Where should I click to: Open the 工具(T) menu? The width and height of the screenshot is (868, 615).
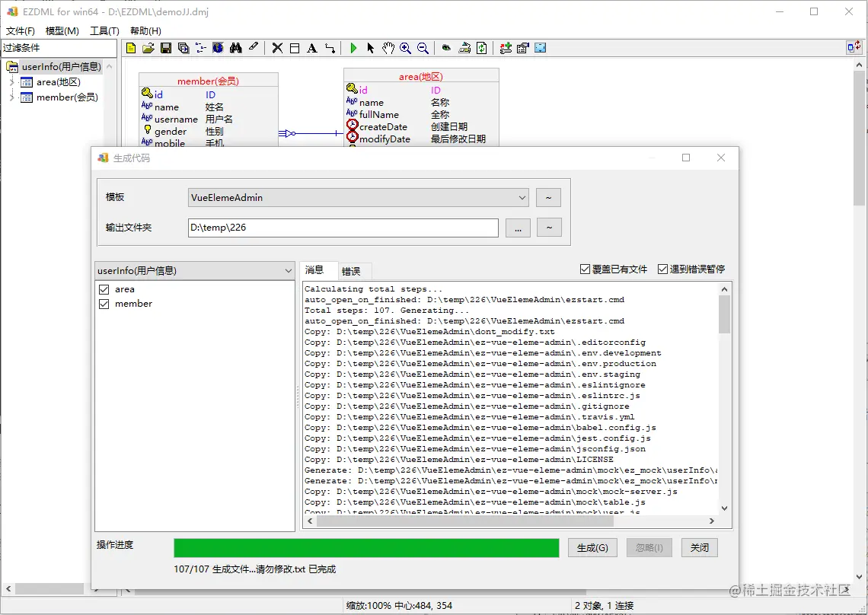[104, 31]
